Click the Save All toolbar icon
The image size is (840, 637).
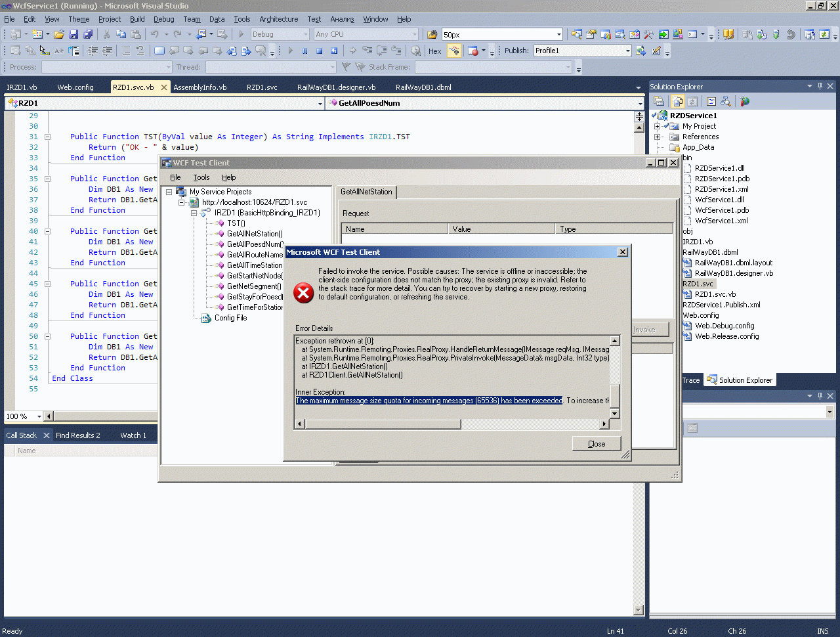pyautogui.click(x=88, y=34)
